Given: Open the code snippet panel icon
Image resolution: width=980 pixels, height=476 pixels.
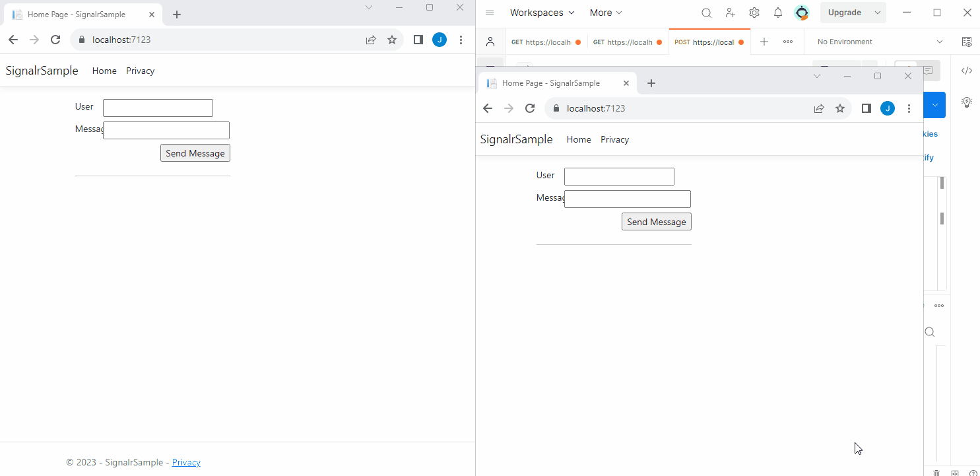Looking at the screenshot, I should point(967,70).
